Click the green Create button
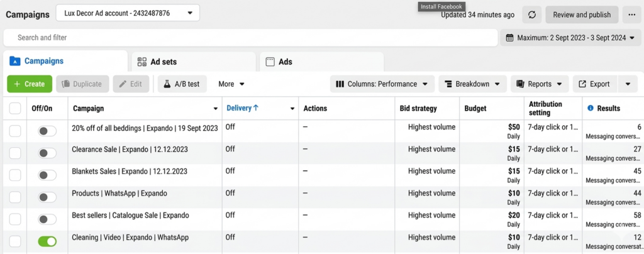Viewport: 644px width, 254px height. point(30,84)
